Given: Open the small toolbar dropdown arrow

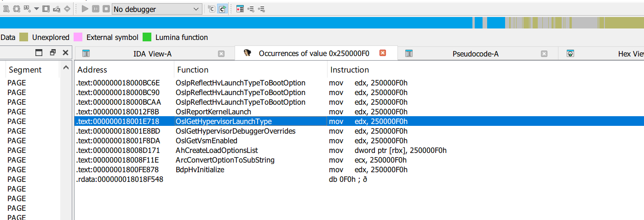Looking at the screenshot, I should coord(36,9).
